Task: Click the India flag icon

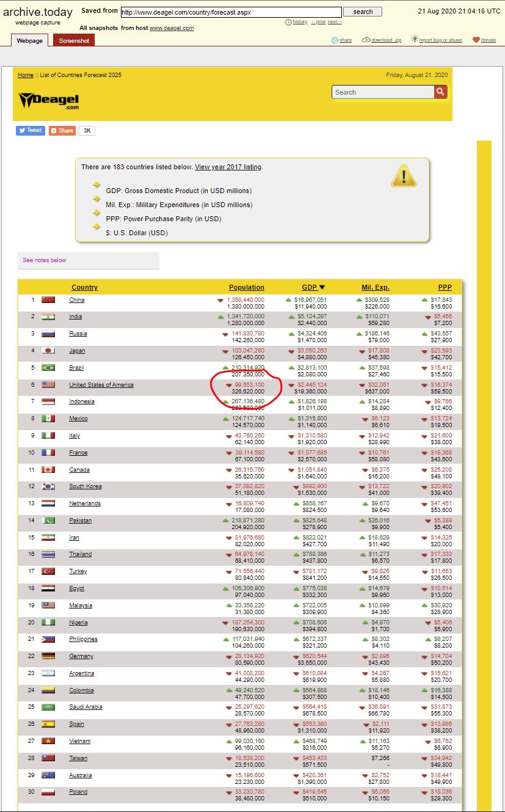Action: pyautogui.click(x=48, y=316)
